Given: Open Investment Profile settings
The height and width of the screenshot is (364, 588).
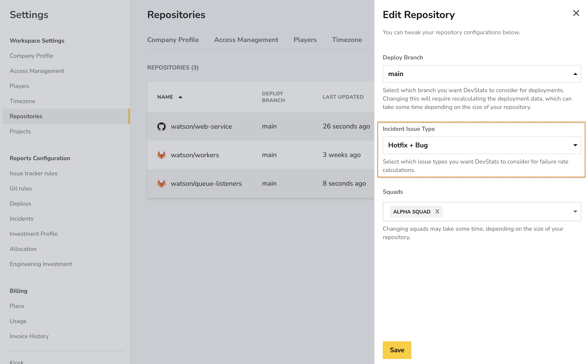Looking at the screenshot, I should click(x=34, y=234).
